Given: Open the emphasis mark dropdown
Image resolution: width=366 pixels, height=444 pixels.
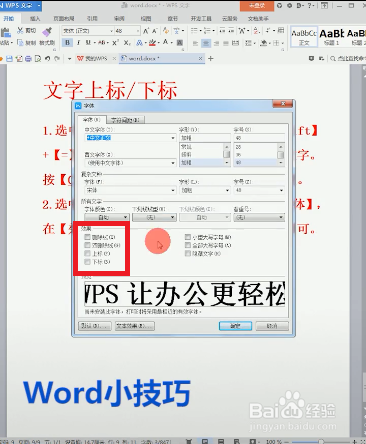Looking at the screenshot, I should 259,218.
